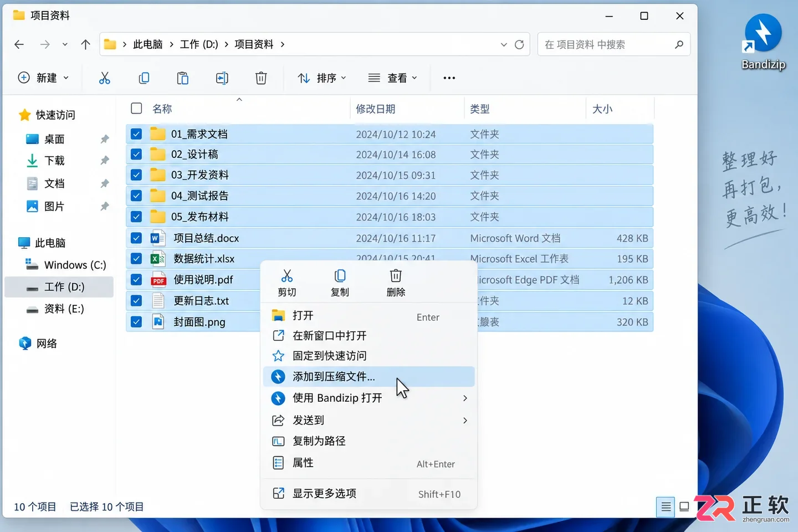Sort by the 修改日期 column header
The width and height of the screenshot is (798, 532).
pyautogui.click(x=376, y=109)
